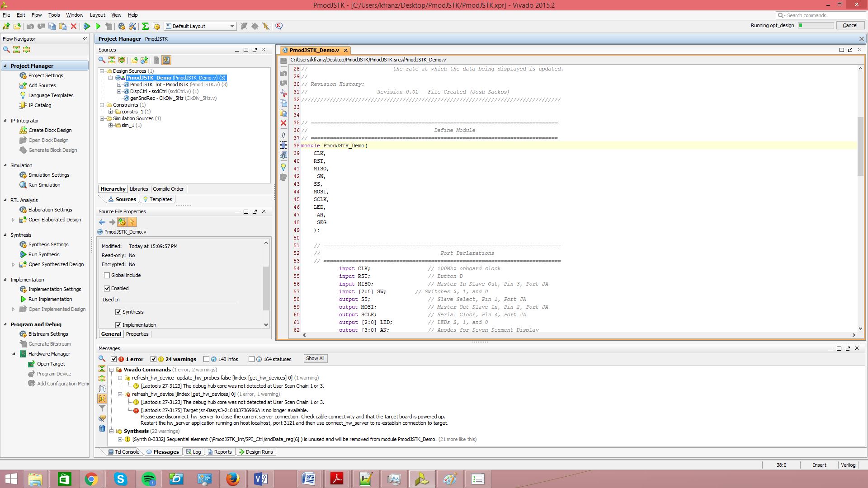Click Cancel to stop opt_design

point(849,25)
